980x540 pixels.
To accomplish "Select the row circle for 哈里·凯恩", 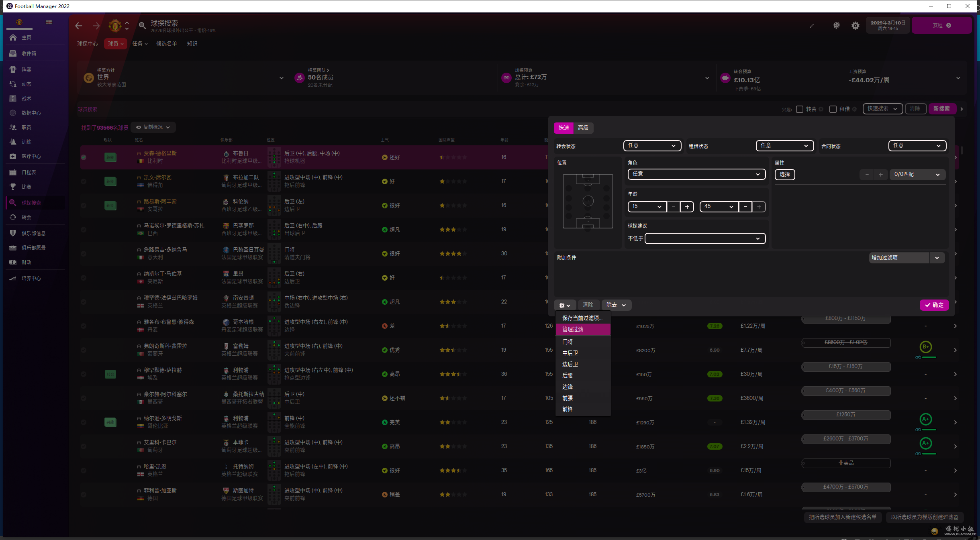I will click(x=84, y=471).
